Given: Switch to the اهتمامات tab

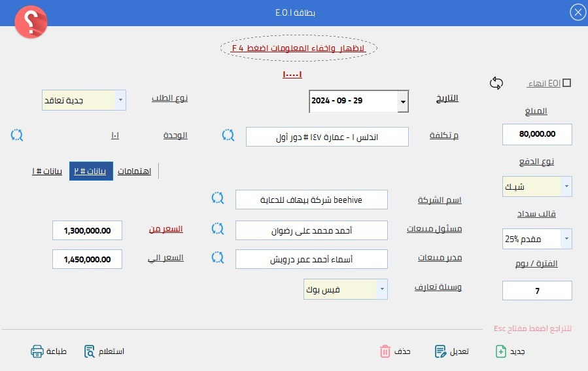Looking at the screenshot, I should (134, 171).
